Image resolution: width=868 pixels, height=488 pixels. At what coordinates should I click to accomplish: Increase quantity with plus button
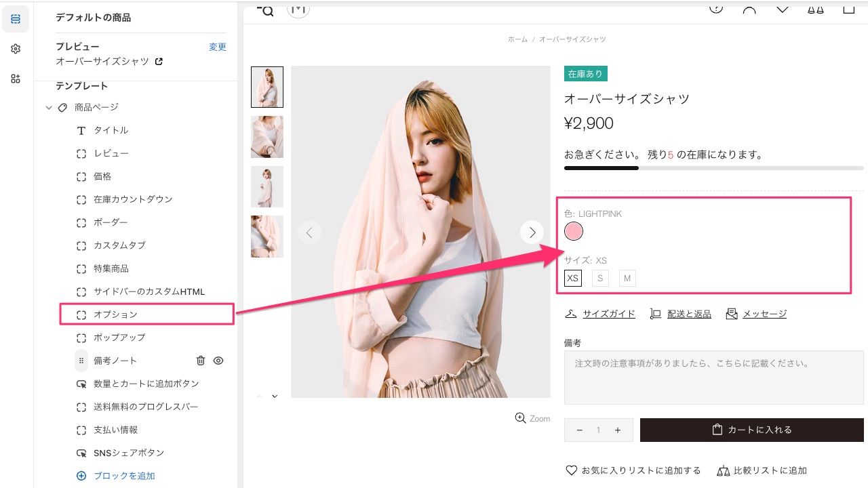click(x=618, y=430)
